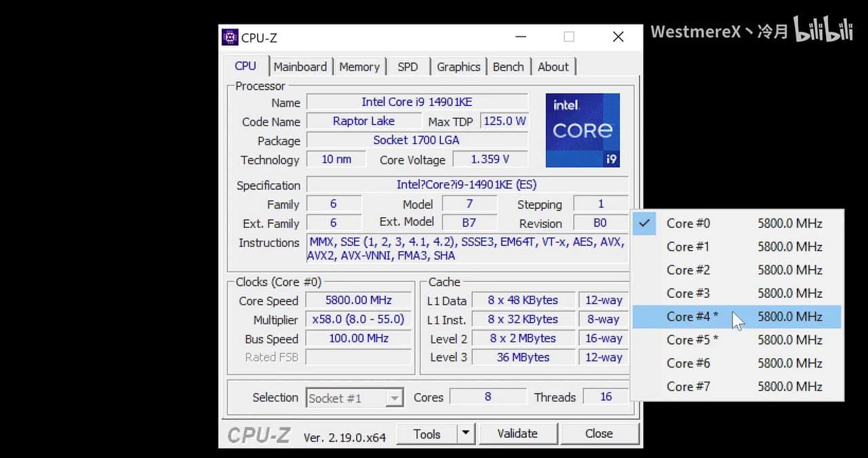868x458 pixels.
Task: Click the Technology value 10 nm
Action: pyautogui.click(x=336, y=159)
